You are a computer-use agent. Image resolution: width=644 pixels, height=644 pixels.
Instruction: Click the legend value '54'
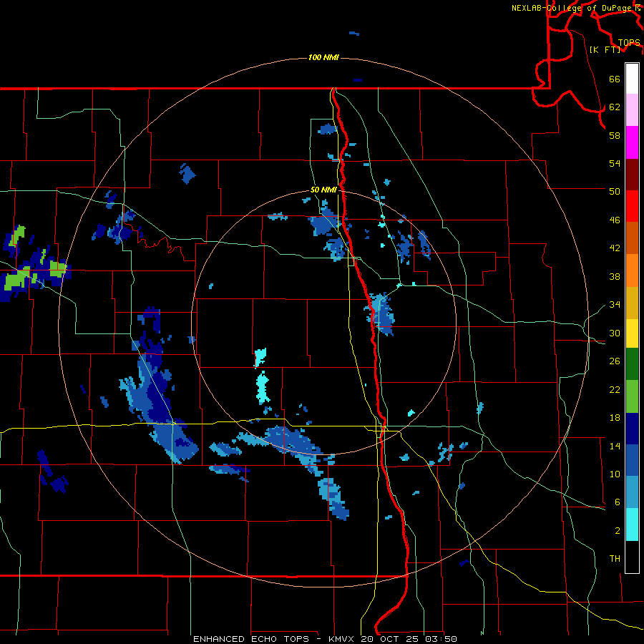point(615,163)
